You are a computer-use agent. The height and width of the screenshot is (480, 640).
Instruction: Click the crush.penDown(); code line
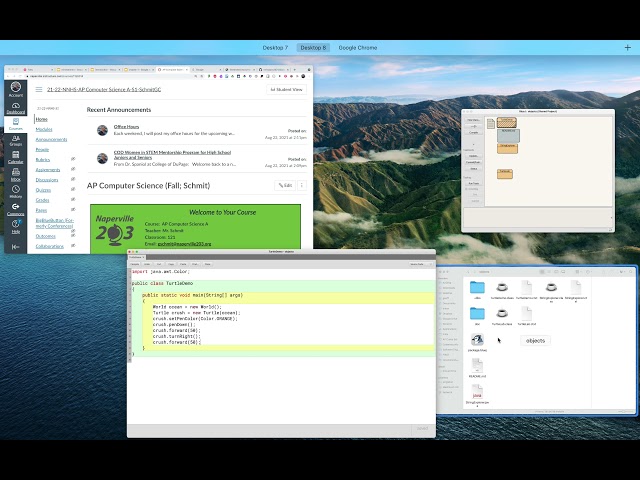[x=174, y=324]
